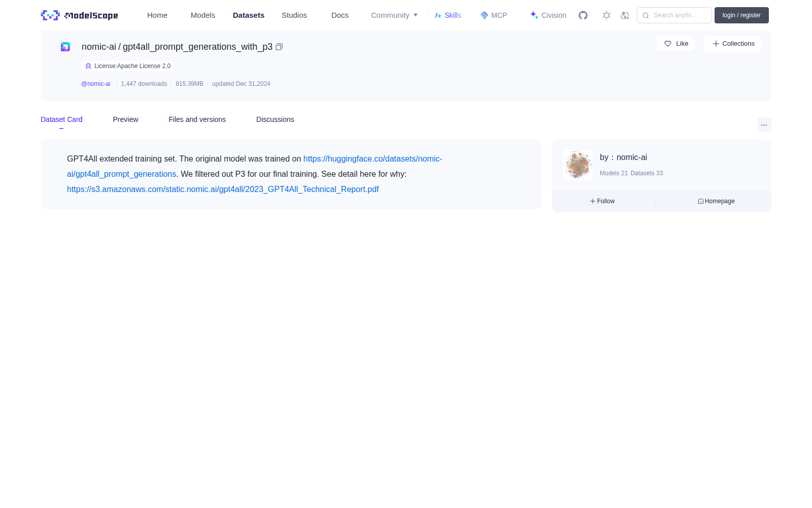Click the by: nomic-ai author name

(623, 157)
